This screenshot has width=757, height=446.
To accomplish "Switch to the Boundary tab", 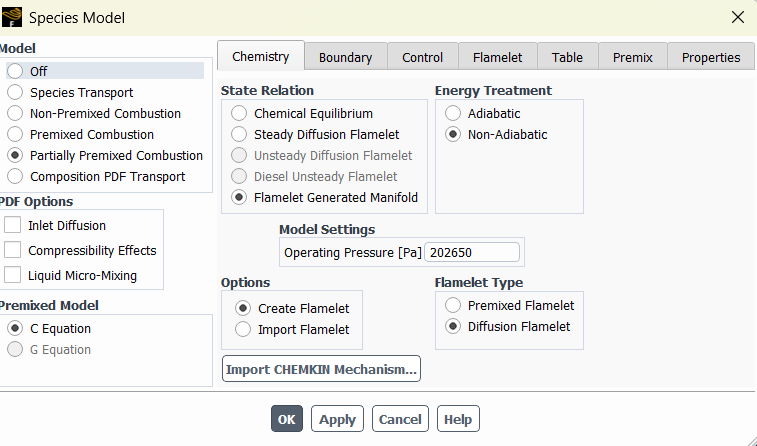I will (345, 57).
